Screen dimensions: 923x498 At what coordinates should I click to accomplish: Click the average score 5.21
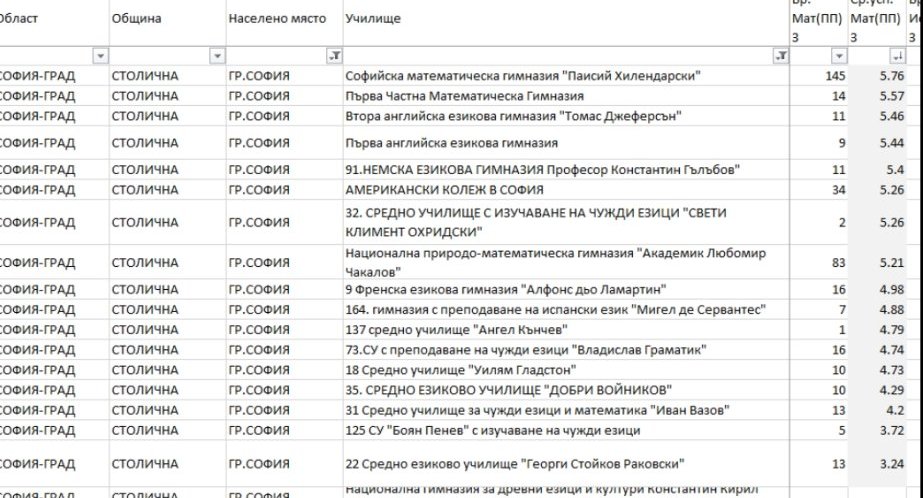click(892, 263)
